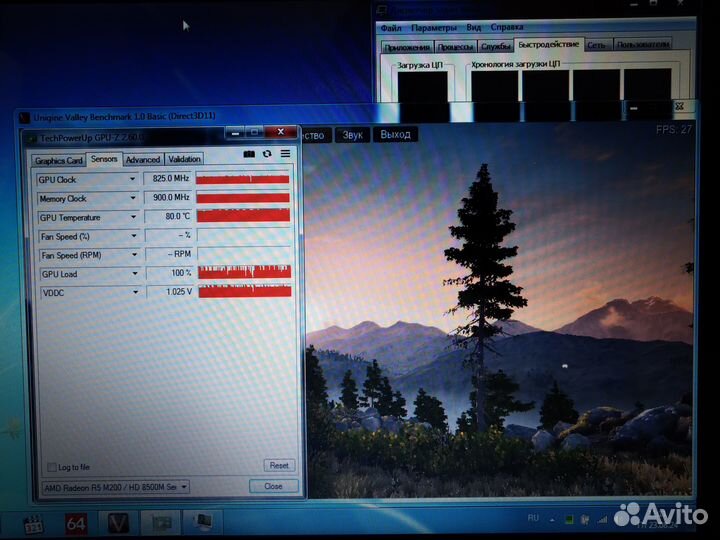Viewport: 720px width, 540px height.
Task: Enable the Log to file checkbox
Action: [x=52, y=467]
